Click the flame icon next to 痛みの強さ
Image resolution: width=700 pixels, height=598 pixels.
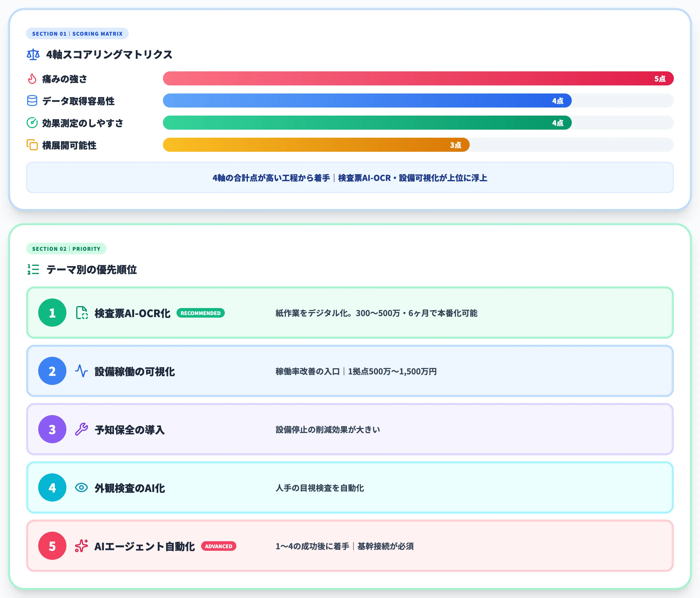32,79
